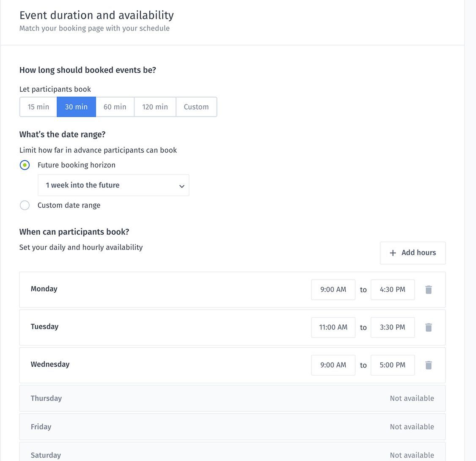
Task: Select Custom date range radio option
Action: [25, 205]
